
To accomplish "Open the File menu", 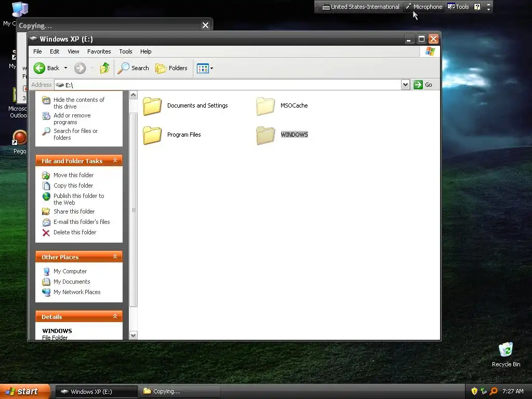I will click(x=37, y=51).
